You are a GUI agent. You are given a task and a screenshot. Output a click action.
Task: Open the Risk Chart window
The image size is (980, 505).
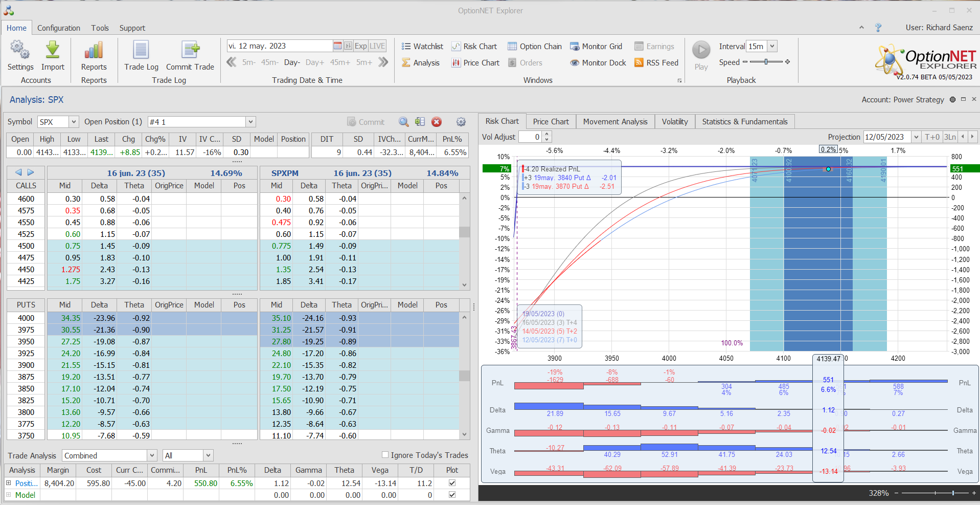[474, 47]
